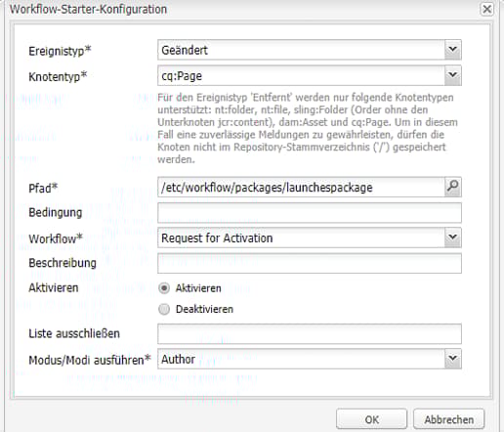504x432 pixels.
Task: Click the Ereignistyp label
Action: pyautogui.click(x=60, y=51)
